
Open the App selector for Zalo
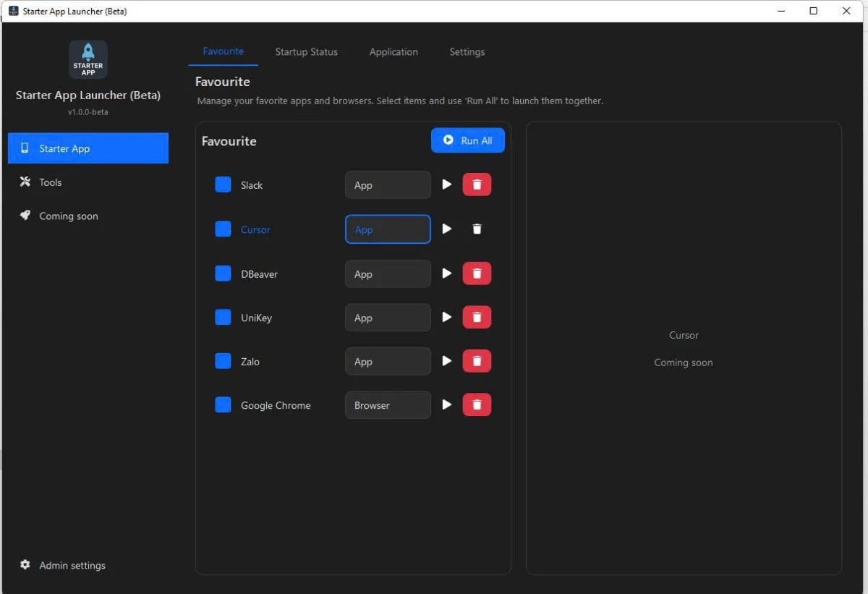pyautogui.click(x=388, y=361)
